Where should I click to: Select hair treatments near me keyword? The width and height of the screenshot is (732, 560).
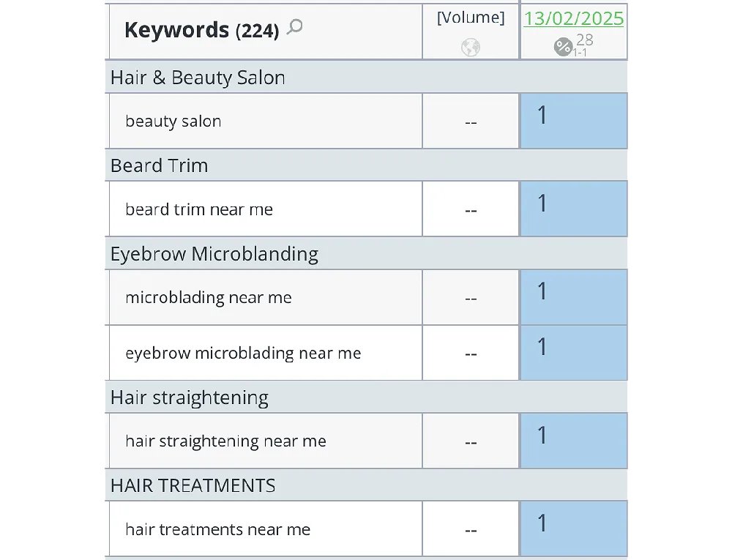(x=217, y=529)
